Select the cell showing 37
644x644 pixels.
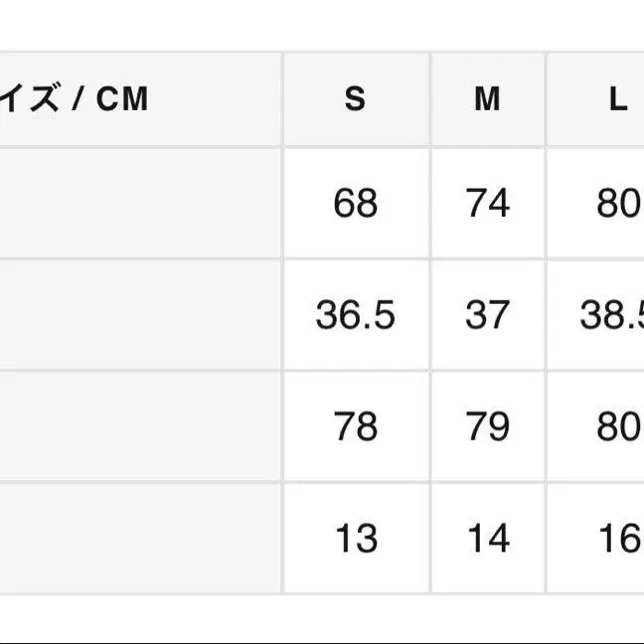[x=487, y=315]
